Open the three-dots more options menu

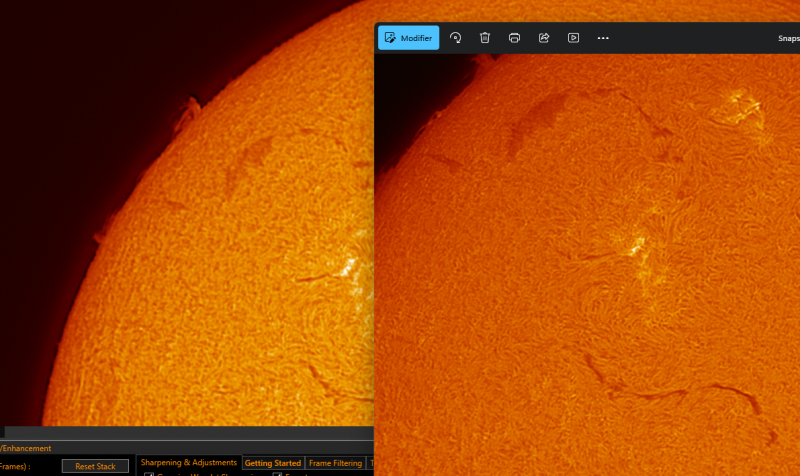(603, 38)
